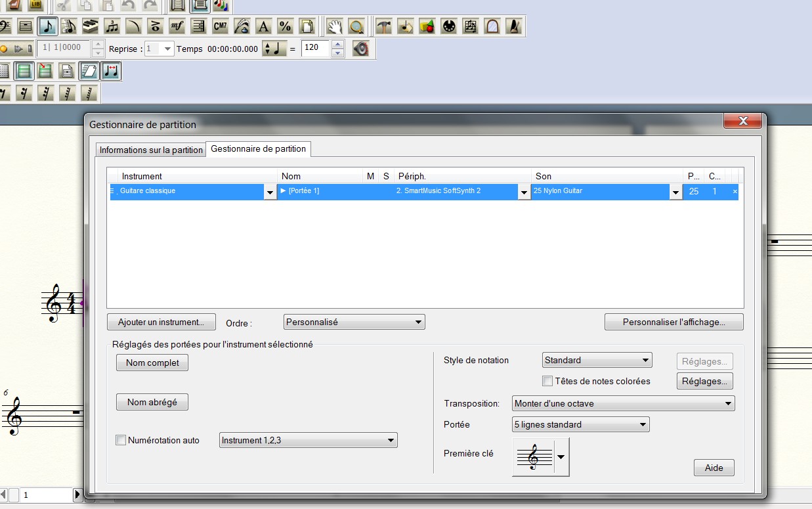Enable the Numérotation auto checkbox
The width and height of the screenshot is (812, 509).
click(121, 441)
